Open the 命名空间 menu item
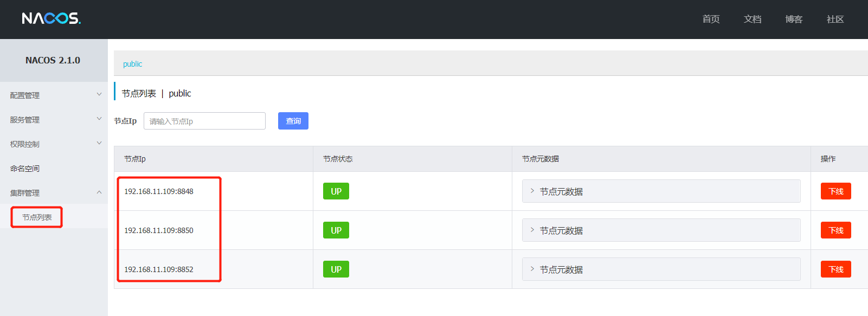This screenshot has width=868, height=316. coord(25,169)
